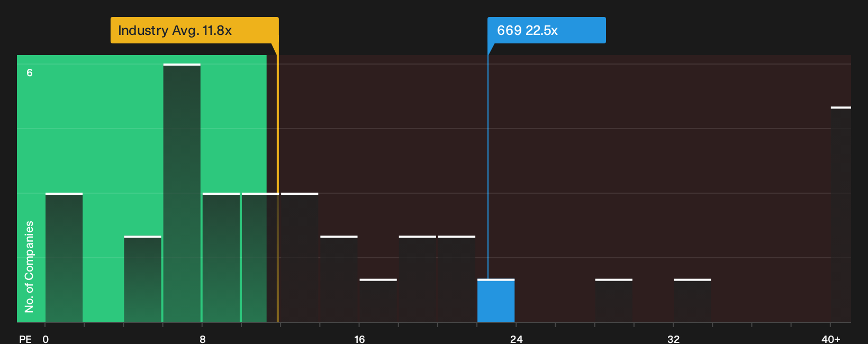The width and height of the screenshot is (868, 344).
Task: Click the bar at PE 28-30
Action: [614, 301]
